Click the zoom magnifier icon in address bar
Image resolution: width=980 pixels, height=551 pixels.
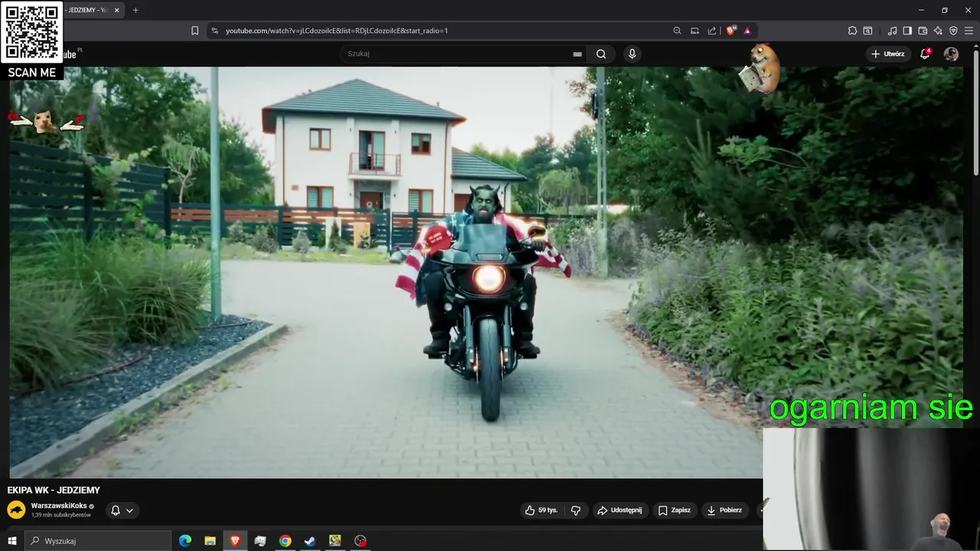tap(677, 31)
